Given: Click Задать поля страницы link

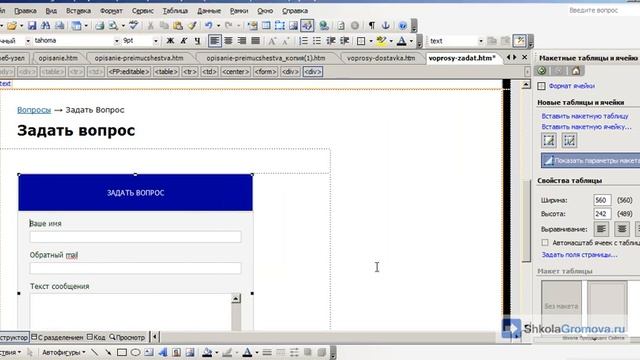Looking at the screenshot, I should point(579,254).
